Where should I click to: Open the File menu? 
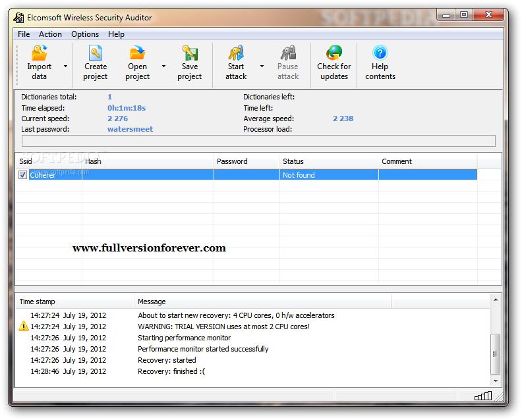24,34
